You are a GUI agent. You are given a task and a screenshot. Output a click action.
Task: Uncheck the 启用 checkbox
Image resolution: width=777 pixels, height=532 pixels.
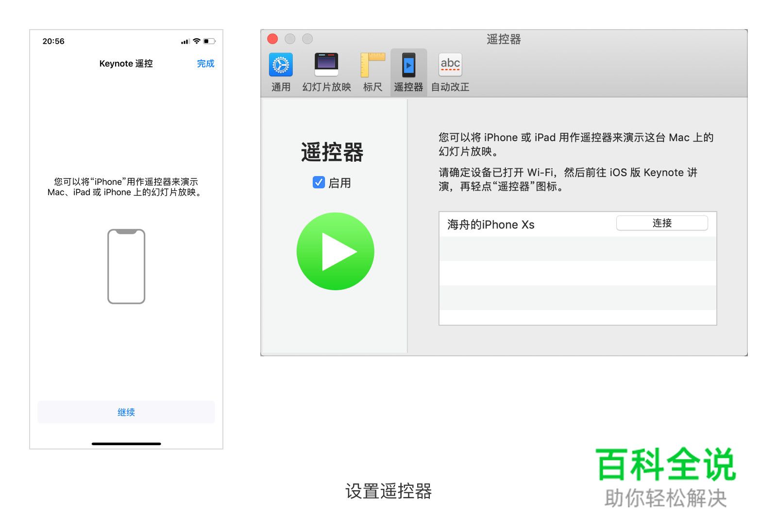(318, 183)
